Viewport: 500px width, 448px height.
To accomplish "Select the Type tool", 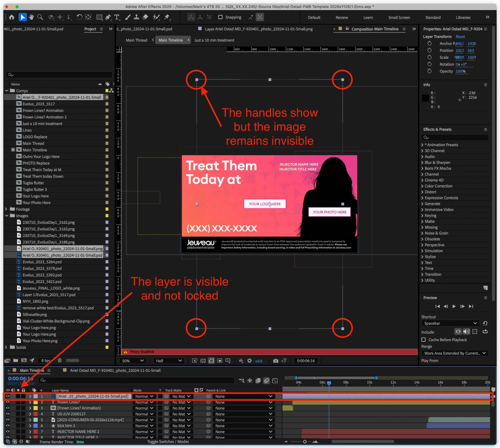I will pos(117,17).
